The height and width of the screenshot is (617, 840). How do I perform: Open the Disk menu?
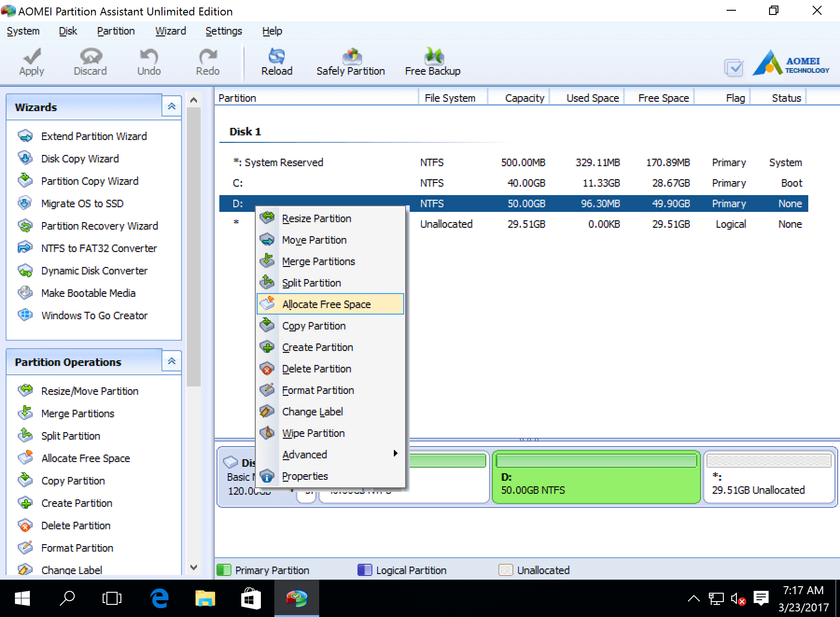[68, 31]
